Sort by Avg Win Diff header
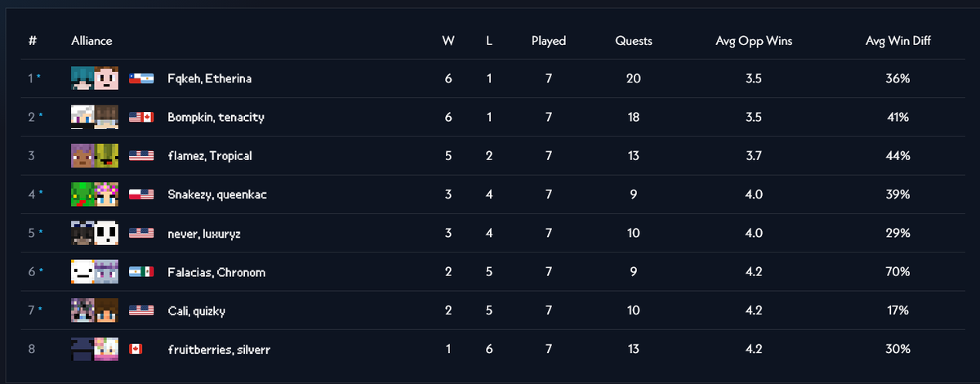 899,41
